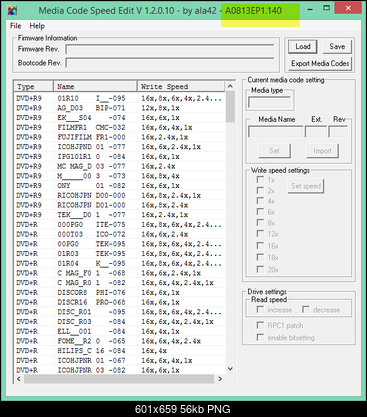This screenshot has width=367, height=417.
Task: Click Export Media Codes button
Action: 320,63
